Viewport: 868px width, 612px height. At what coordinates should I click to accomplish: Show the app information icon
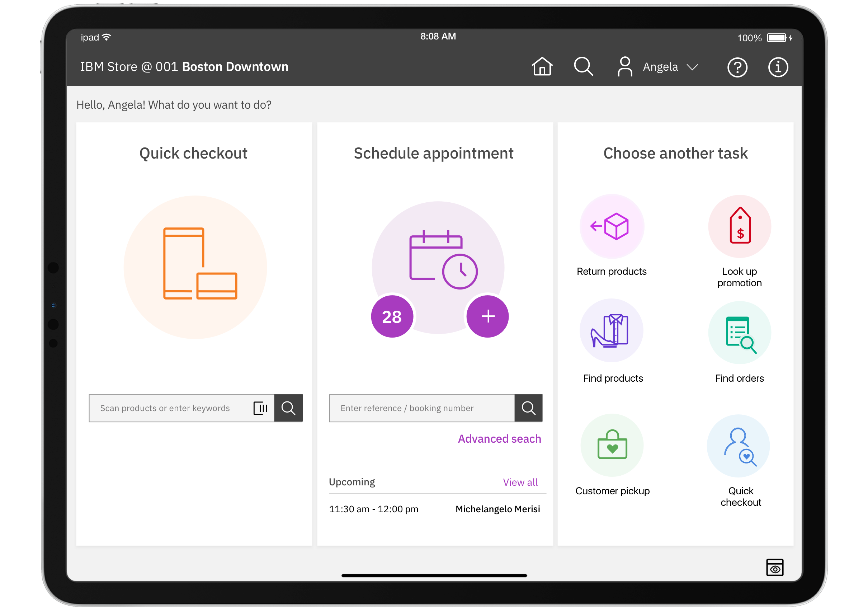click(x=778, y=68)
